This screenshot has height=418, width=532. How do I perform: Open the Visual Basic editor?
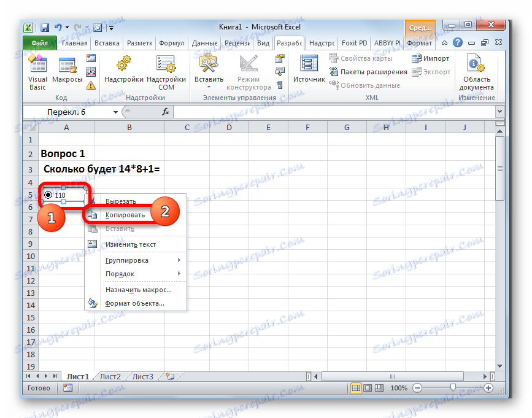click(37, 72)
